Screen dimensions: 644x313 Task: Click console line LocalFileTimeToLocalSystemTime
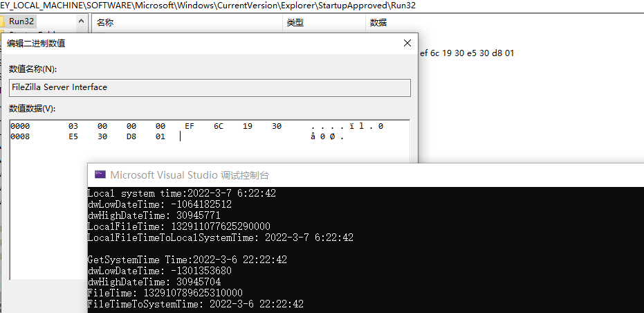point(221,238)
